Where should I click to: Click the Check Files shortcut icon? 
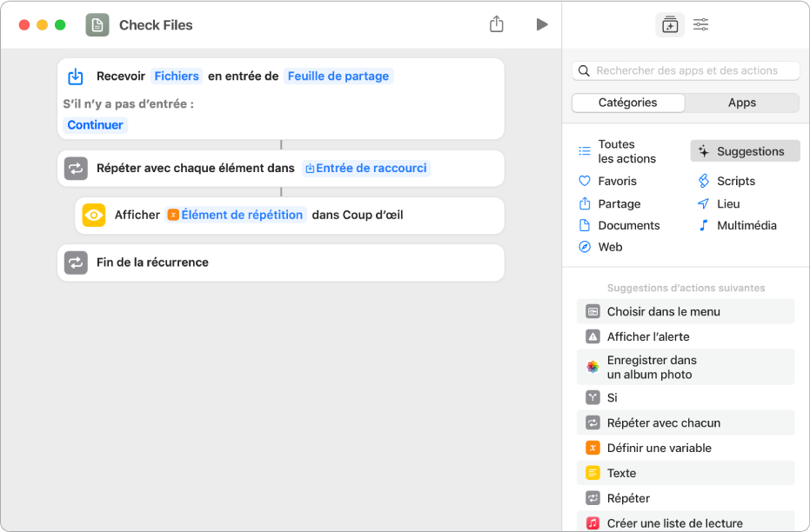click(x=97, y=25)
